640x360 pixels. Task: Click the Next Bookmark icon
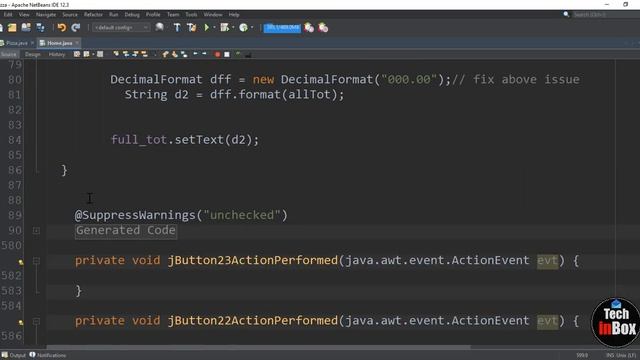175,54
